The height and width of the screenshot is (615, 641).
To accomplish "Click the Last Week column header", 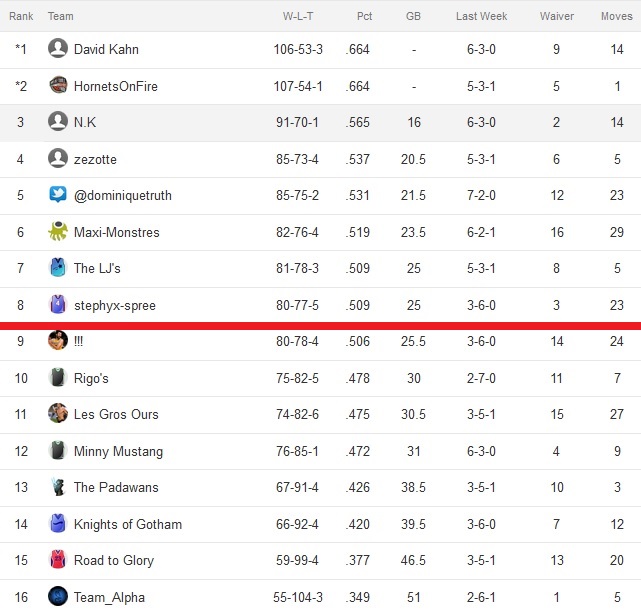I will [482, 16].
